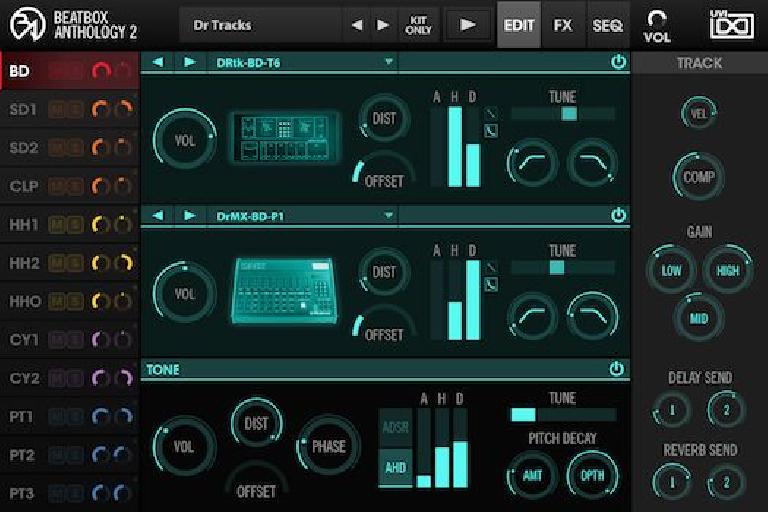
Task: Switch to the EDIT tab
Action: pos(519,25)
